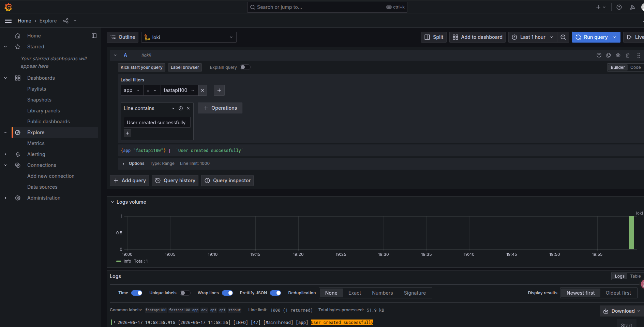Switch to Builder editor mode
This screenshot has width=644, height=327.
(617, 67)
